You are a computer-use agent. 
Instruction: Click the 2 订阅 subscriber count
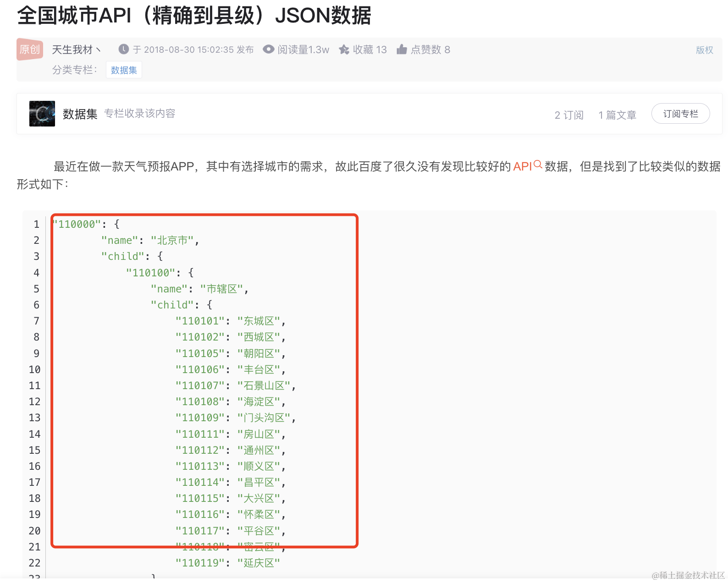coord(569,115)
